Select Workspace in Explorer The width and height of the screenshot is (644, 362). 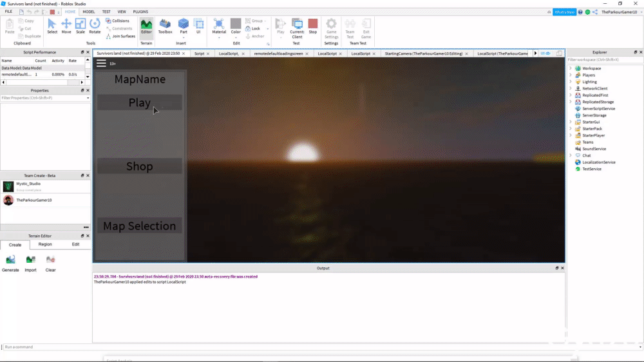(591, 68)
